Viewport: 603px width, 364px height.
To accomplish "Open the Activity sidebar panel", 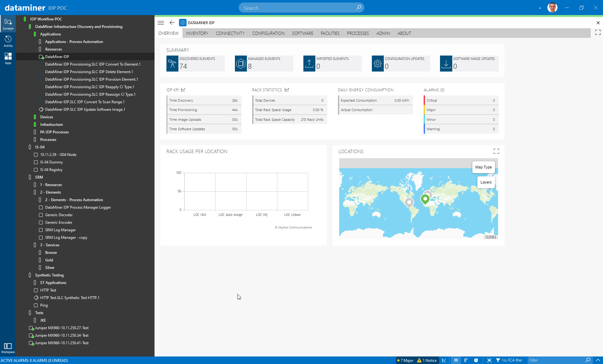I will 8,41.
